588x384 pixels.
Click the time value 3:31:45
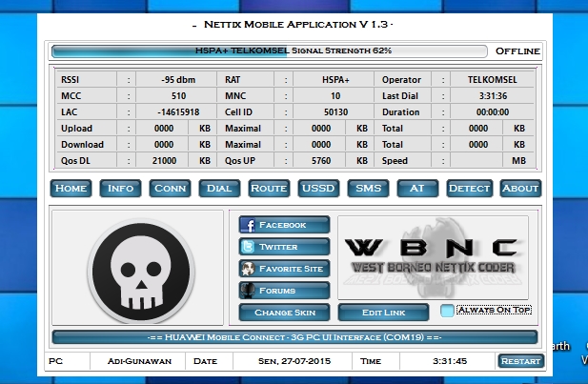[450, 361]
